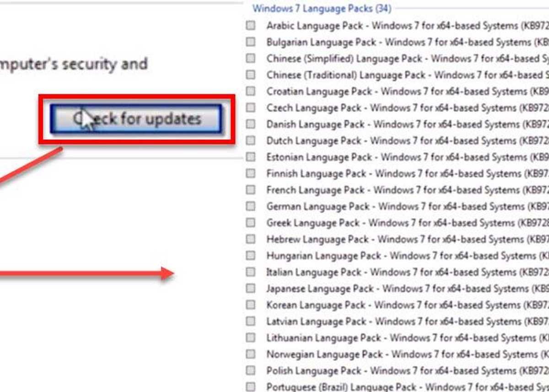
Task: Tick the Arabic Language Pack checkbox
Action: [x=250, y=26]
